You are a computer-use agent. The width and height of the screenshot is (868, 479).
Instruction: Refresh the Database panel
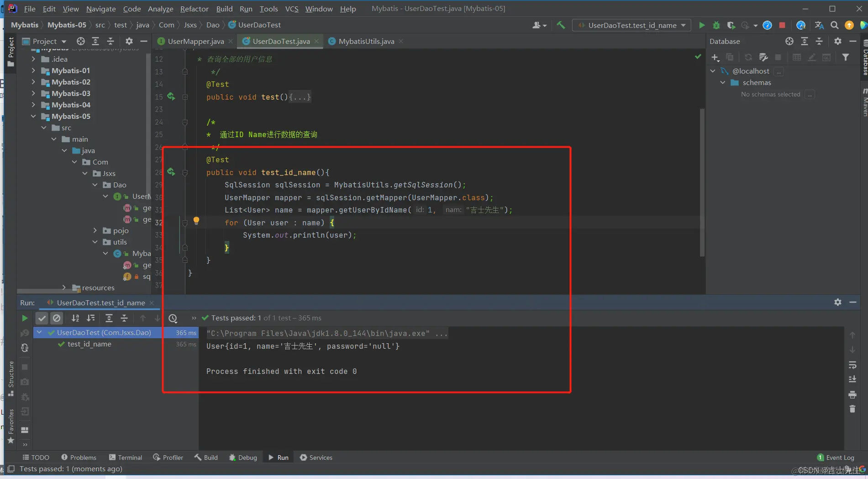[748, 57]
